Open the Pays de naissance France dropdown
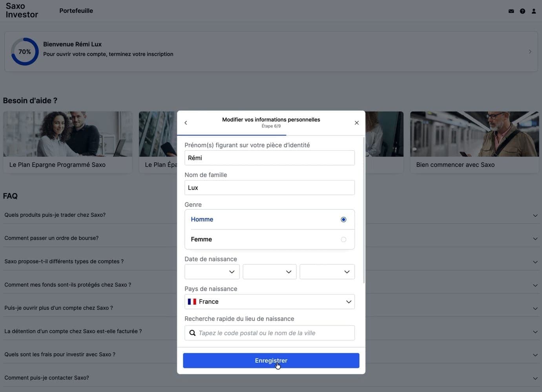Image resolution: width=542 pixels, height=392 pixels. [270, 301]
